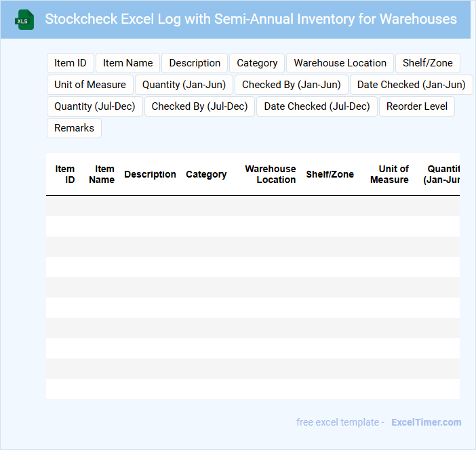
Task: Click the page title heading text
Action: click(251, 19)
